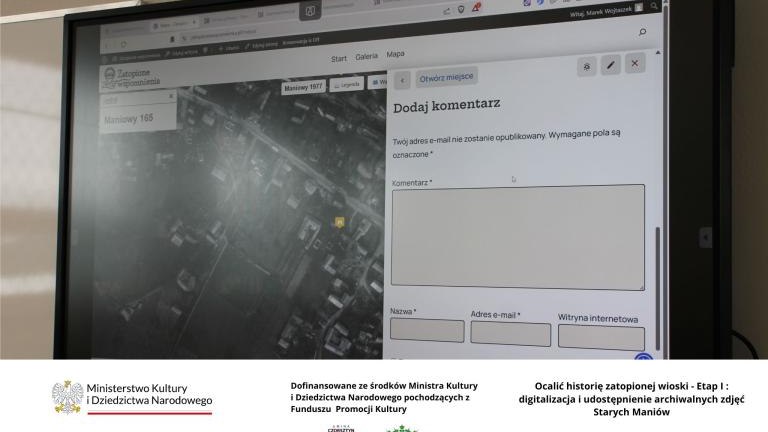Screen dimensions: 768x432
Task: Click the bug-like icon beside the pencil
Action: [586, 67]
